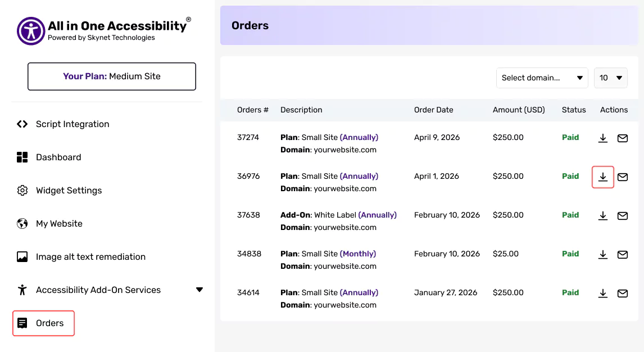Click the $25.00 amount
The image size is (644, 352).
click(506, 254)
